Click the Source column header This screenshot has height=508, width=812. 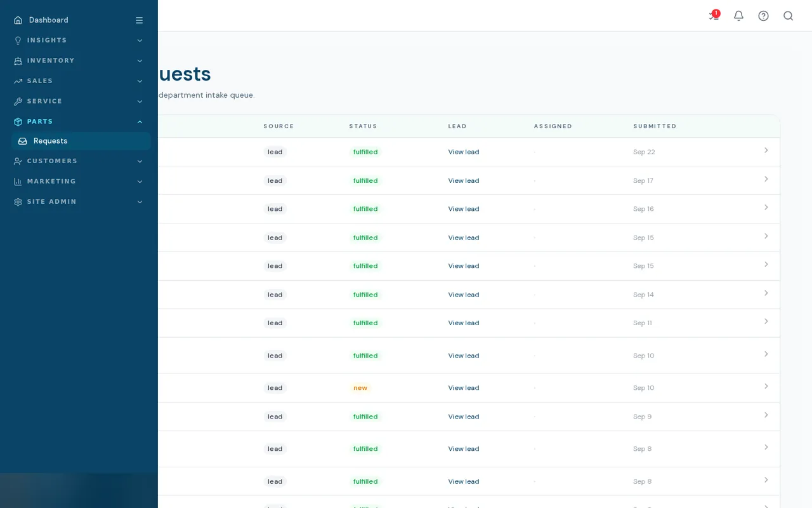pos(278,126)
